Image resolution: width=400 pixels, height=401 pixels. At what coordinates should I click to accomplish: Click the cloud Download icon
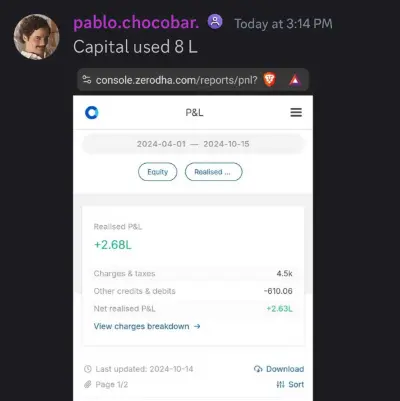coord(258,369)
